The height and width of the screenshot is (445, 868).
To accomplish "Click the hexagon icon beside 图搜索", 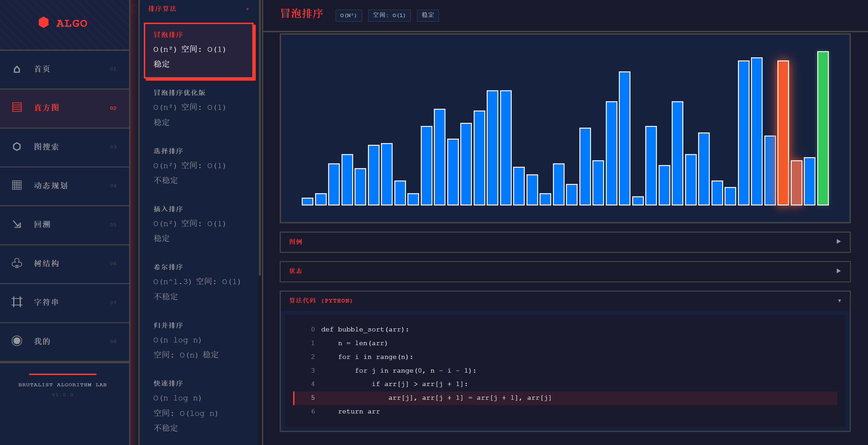I will 17,147.
